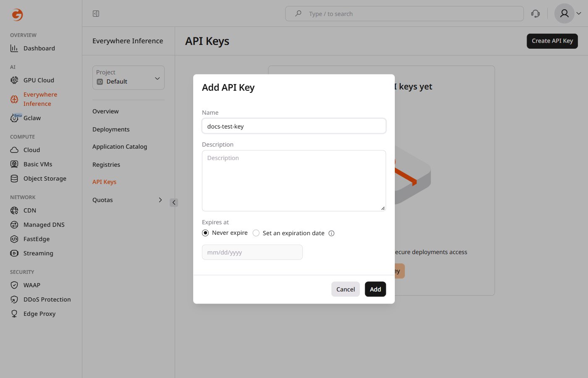Go to Basic VMs
Image resolution: width=588 pixels, height=378 pixels.
[x=31, y=164]
